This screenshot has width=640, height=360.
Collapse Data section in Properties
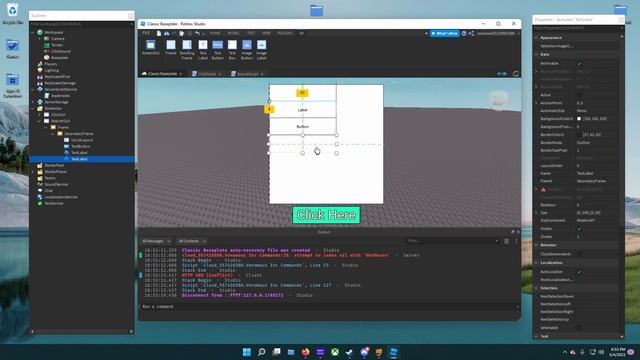click(x=536, y=54)
